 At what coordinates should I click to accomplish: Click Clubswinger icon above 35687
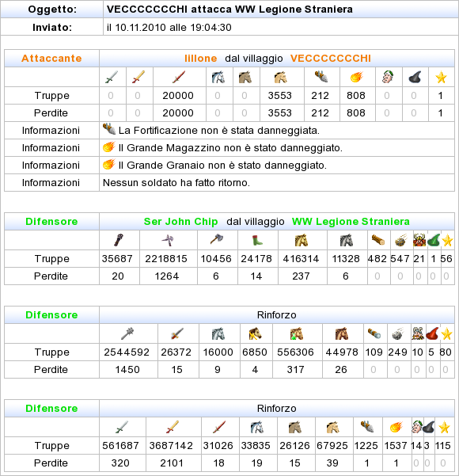coord(119,240)
